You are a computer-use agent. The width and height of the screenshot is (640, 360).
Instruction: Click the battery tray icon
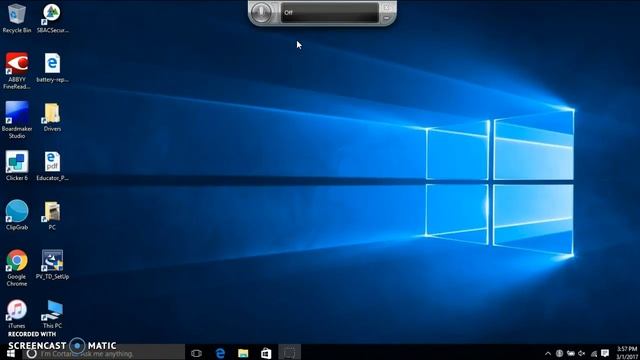point(571,353)
